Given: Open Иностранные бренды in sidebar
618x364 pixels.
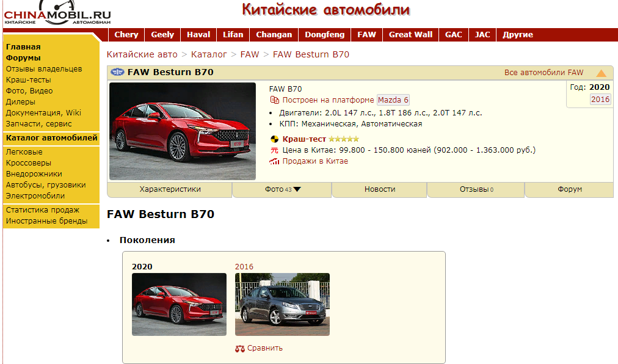Looking at the screenshot, I should [x=46, y=221].
